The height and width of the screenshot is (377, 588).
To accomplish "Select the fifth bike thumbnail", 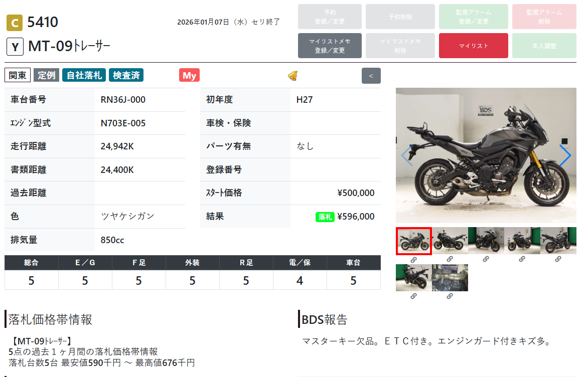I will (x=558, y=241).
